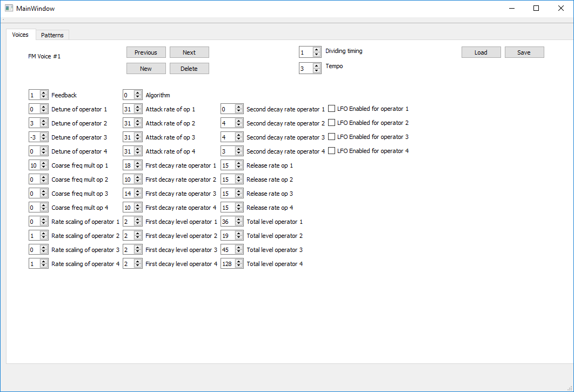This screenshot has width=574, height=392.
Task: Increase Attack rate of op 1 value
Action: (138, 107)
